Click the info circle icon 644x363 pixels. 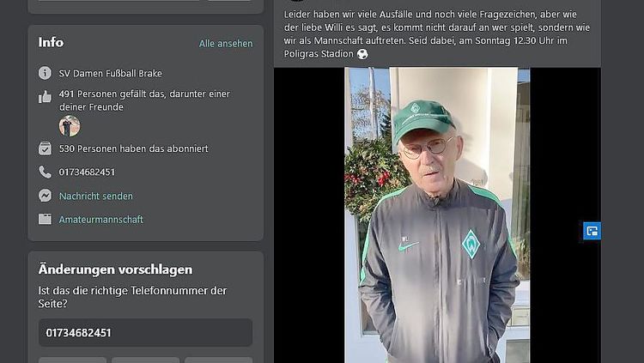(45, 73)
